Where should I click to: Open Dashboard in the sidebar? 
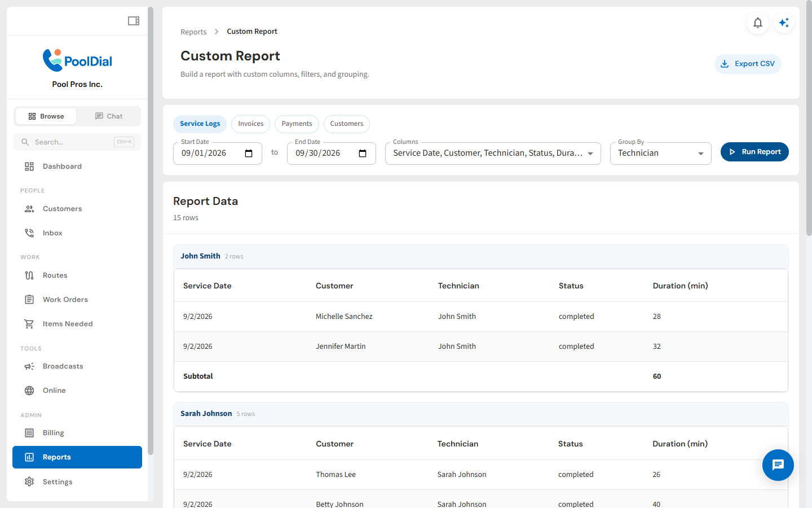[77, 167]
